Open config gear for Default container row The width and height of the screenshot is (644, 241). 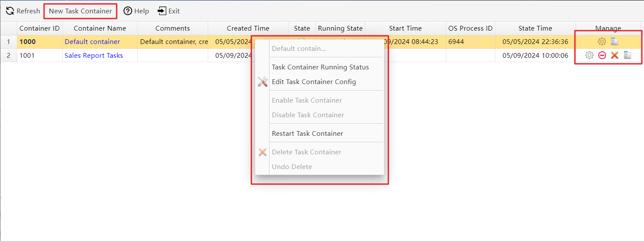[602, 42]
